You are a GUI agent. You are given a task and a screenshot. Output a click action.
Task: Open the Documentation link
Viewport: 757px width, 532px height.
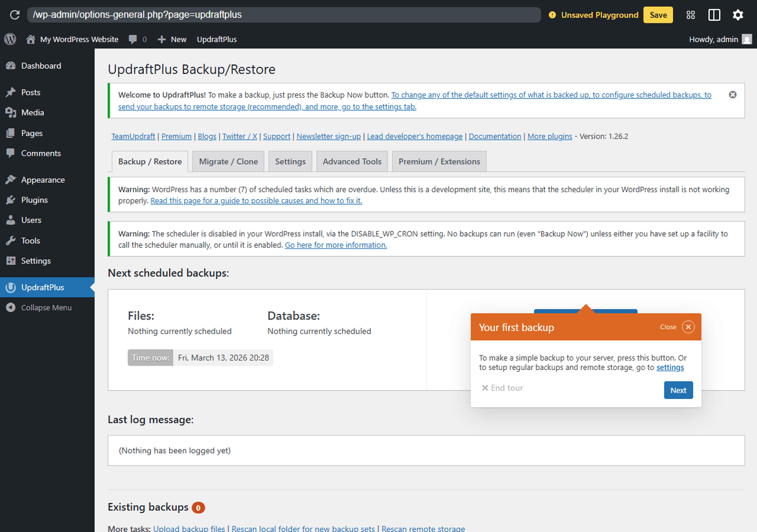click(495, 136)
